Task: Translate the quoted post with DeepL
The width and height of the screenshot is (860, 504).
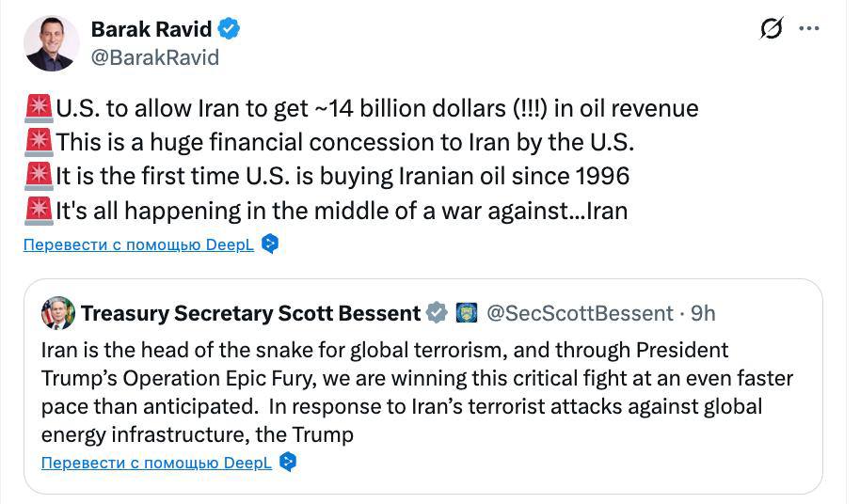Action: (x=157, y=463)
